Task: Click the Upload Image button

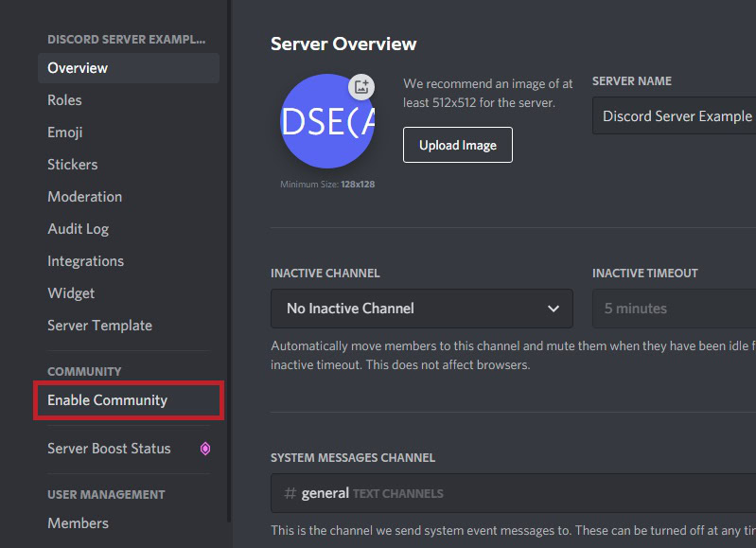Action: pyautogui.click(x=458, y=145)
